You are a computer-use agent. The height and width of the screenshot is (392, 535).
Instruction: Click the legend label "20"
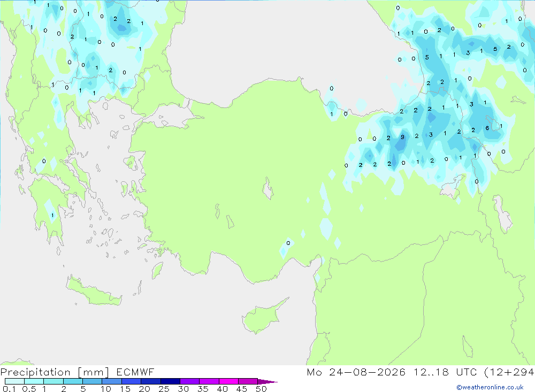pos(144,389)
